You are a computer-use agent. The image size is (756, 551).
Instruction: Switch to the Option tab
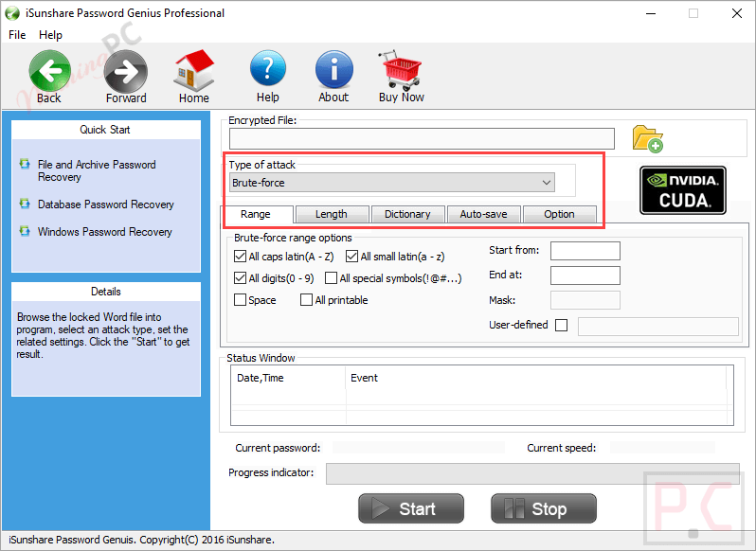pyautogui.click(x=559, y=214)
